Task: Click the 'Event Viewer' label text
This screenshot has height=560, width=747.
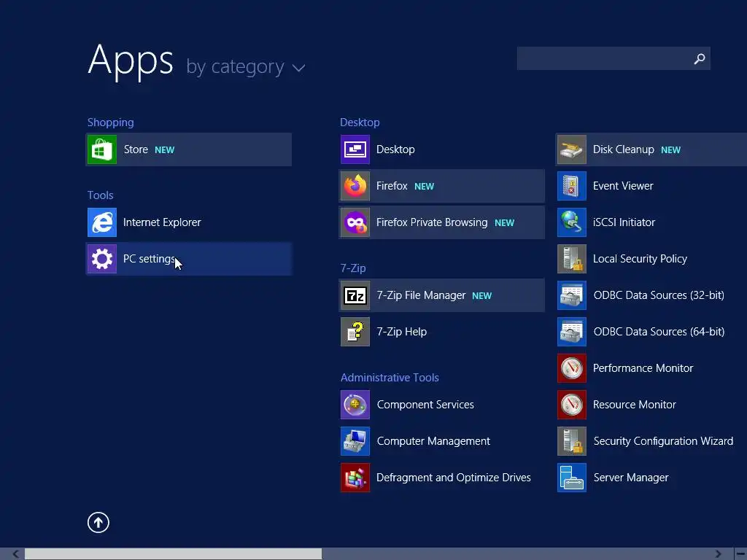Action: pos(623,186)
